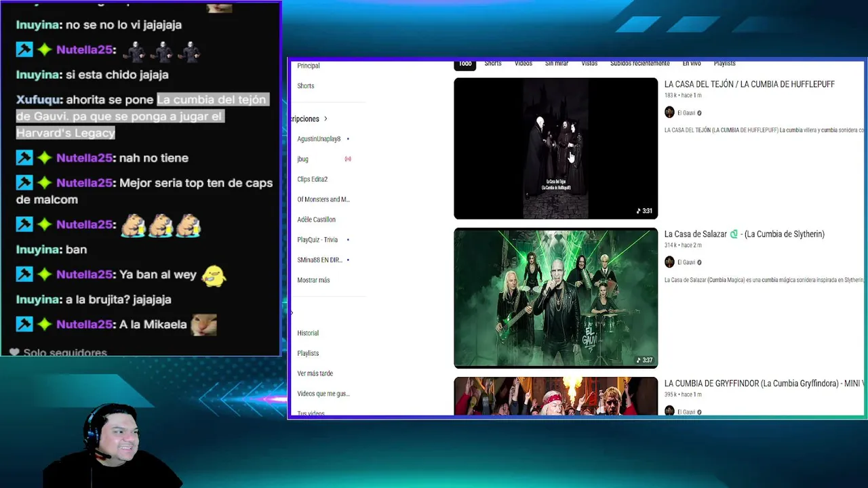Click Tejón video description snippet

tap(764, 130)
